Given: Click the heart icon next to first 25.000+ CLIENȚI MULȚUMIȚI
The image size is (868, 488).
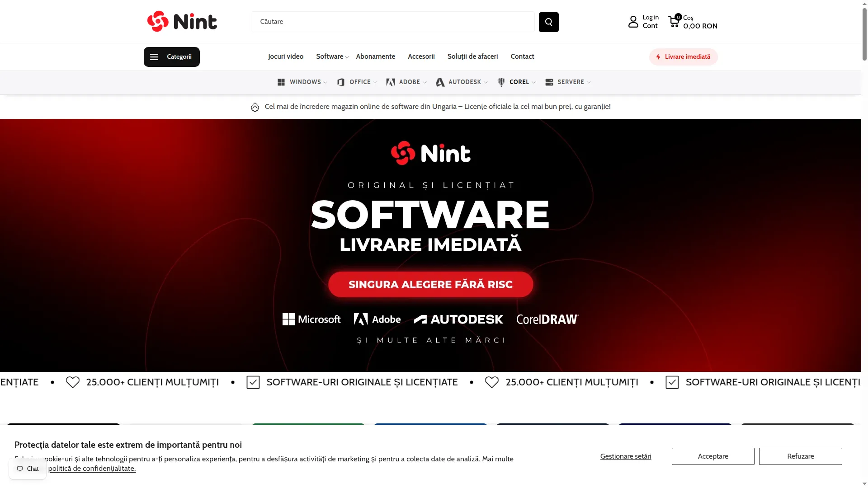Looking at the screenshot, I should coord(73,382).
